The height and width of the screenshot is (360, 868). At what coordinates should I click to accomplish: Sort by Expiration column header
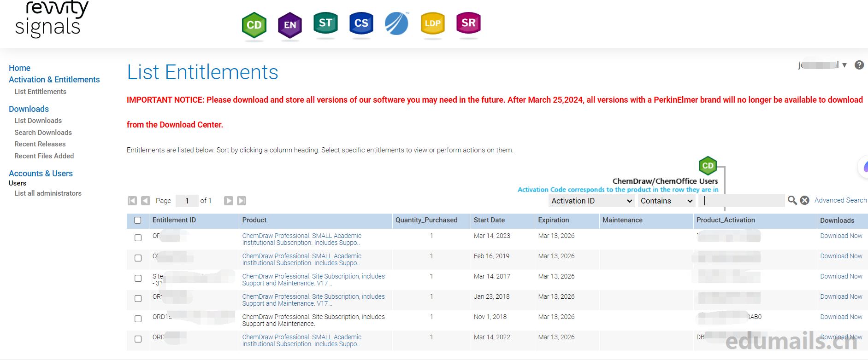554,220
